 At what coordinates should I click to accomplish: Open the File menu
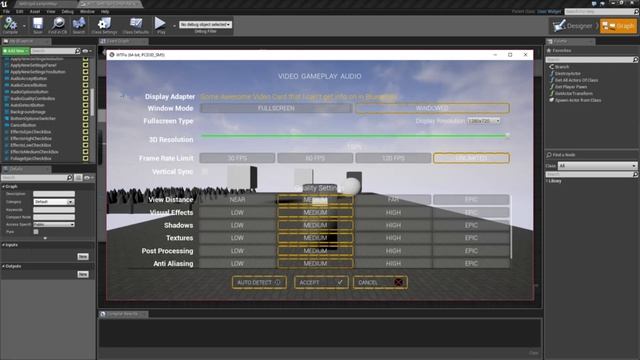click(6, 11)
